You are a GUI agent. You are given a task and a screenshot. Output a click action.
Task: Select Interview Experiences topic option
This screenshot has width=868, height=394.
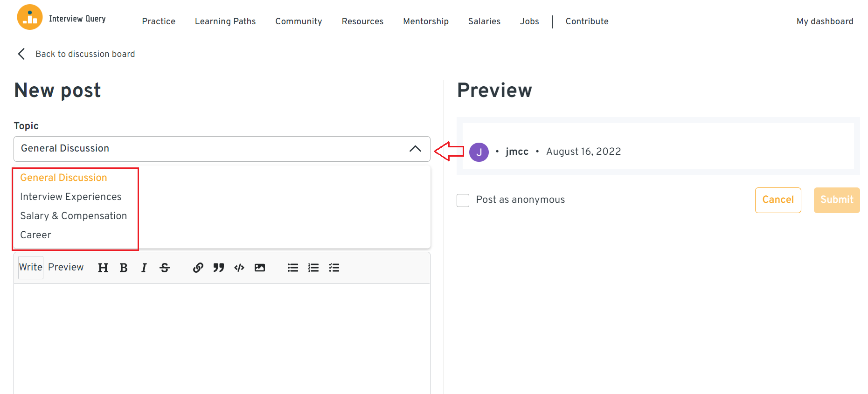(71, 197)
